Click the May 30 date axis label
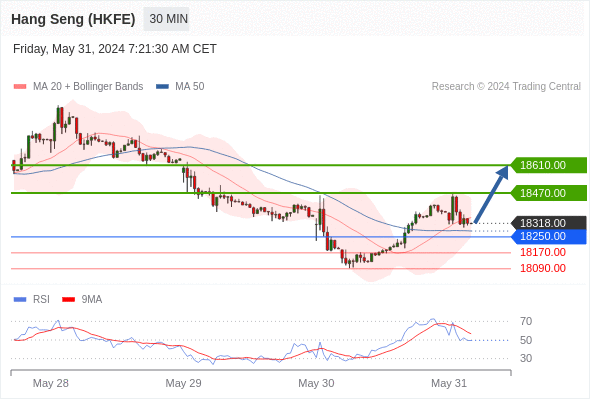 [x=316, y=383]
